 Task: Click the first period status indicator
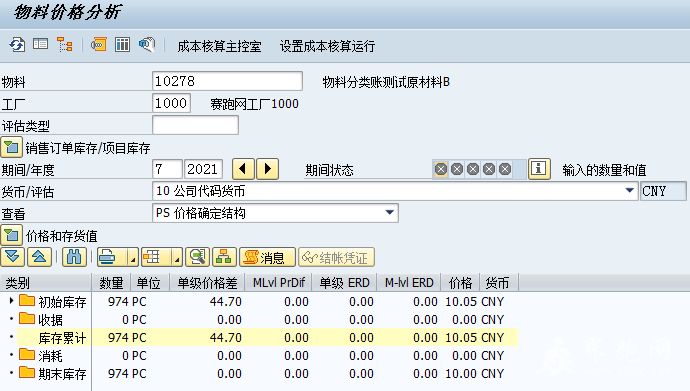[441, 169]
